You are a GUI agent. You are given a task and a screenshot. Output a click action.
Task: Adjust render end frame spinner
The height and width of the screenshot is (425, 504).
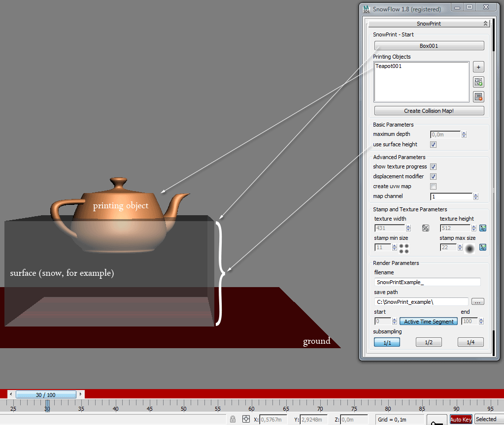[x=481, y=321]
